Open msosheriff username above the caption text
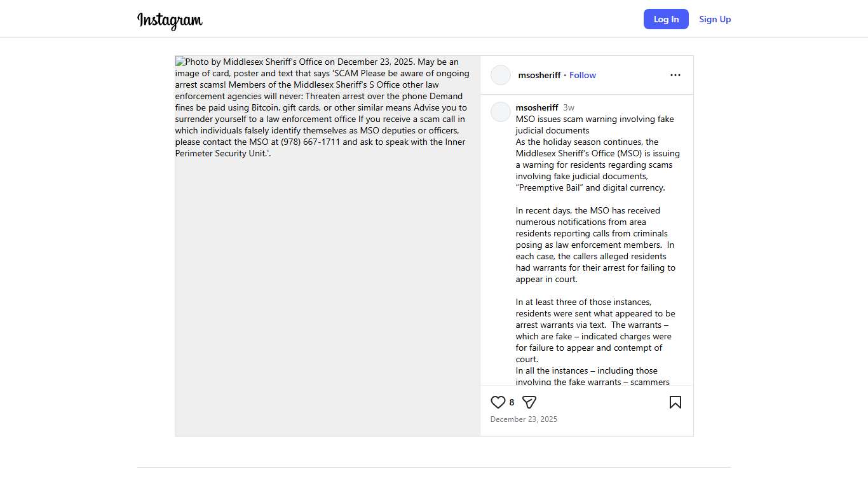The image size is (868, 488). [537, 107]
